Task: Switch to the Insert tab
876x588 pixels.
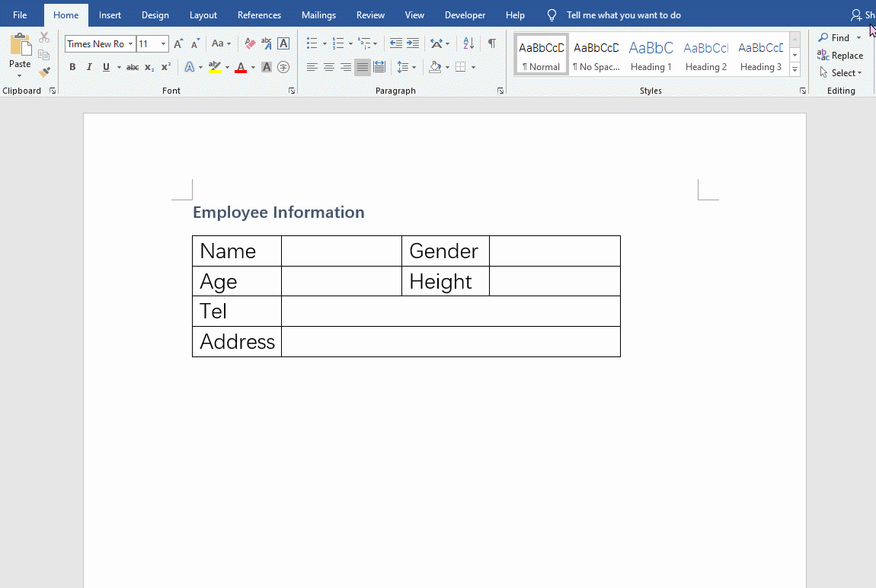Action: pos(110,15)
